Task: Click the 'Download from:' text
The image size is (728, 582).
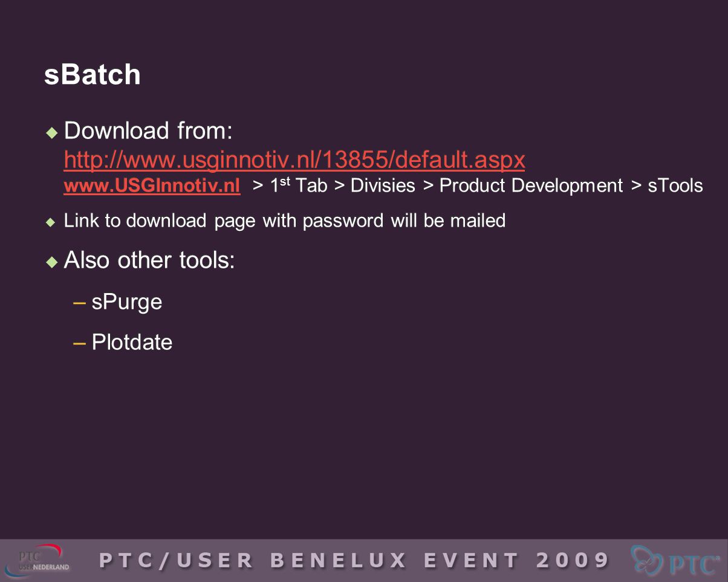Action: click(148, 131)
